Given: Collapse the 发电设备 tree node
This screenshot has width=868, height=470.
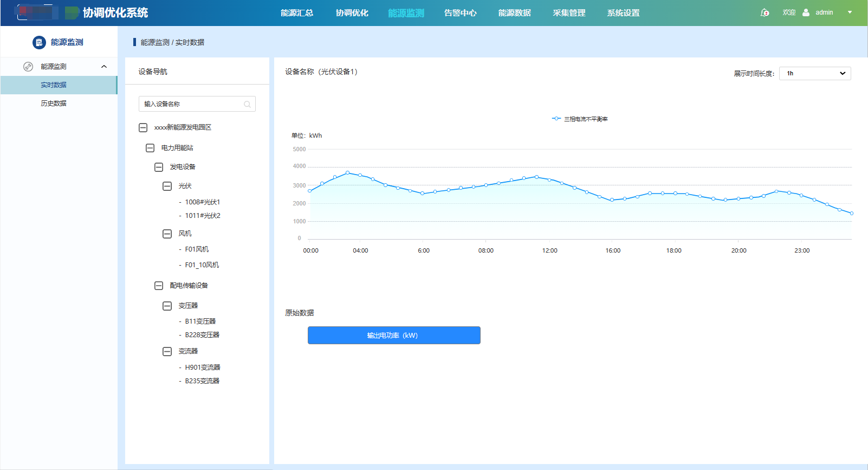Looking at the screenshot, I should tap(159, 167).
